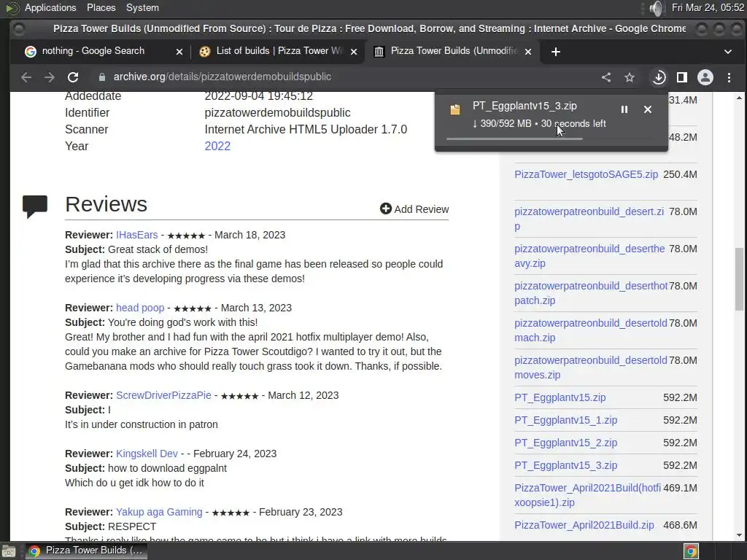Viewport: 747px width, 560px height.
Task: Click the Reviews speech bubble icon
Action: point(35,206)
